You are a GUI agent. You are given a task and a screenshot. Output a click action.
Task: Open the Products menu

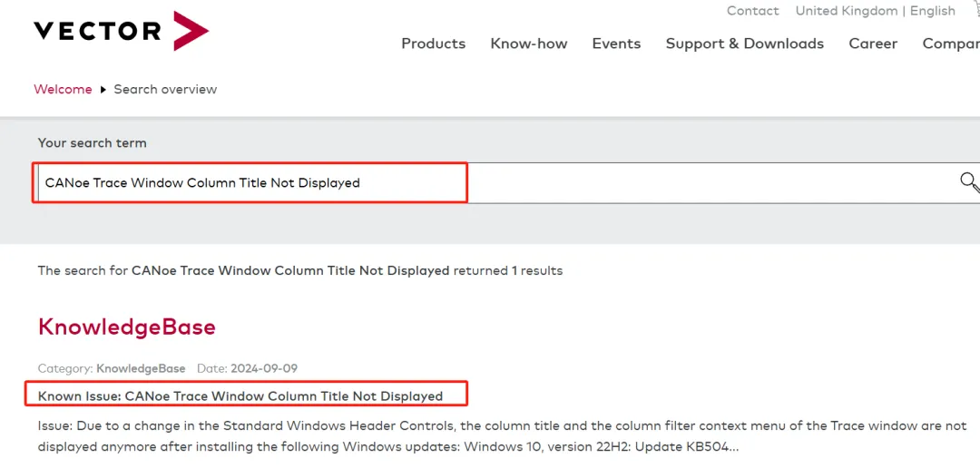click(x=433, y=44)
